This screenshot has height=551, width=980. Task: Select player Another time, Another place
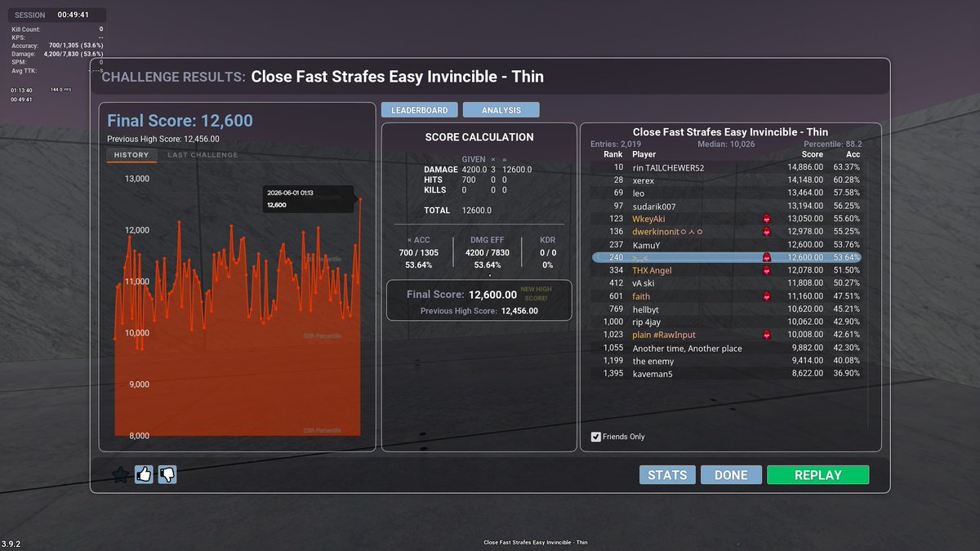click(688, 348)
